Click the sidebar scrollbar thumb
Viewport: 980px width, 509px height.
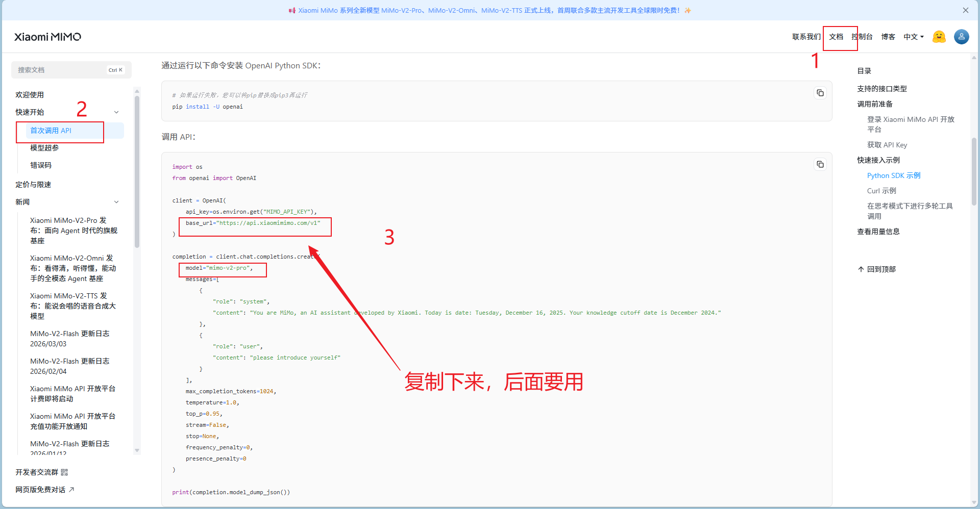pos(137,171)
